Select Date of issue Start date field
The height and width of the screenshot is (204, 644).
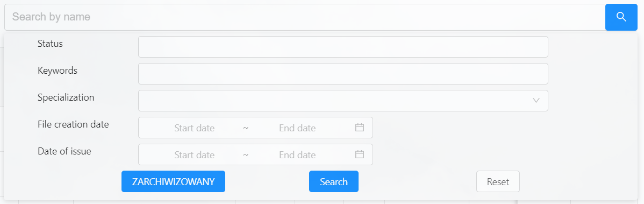[x=194, y=154]
